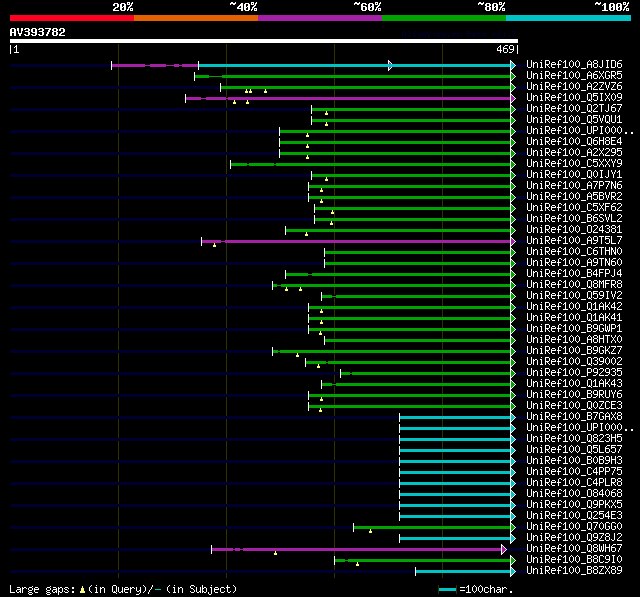
Task: Select the UniRef100_A9T5L7 label
Action: click(574, 241)
